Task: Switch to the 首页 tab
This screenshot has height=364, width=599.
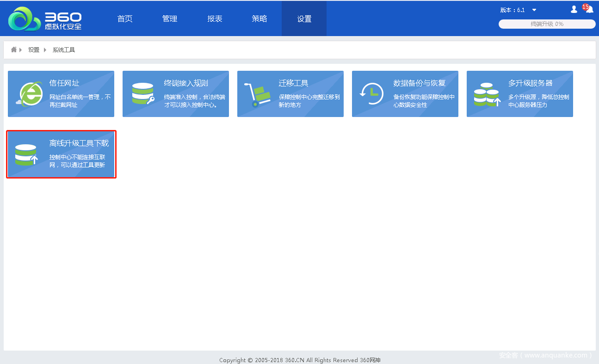Action: (125, 19)
